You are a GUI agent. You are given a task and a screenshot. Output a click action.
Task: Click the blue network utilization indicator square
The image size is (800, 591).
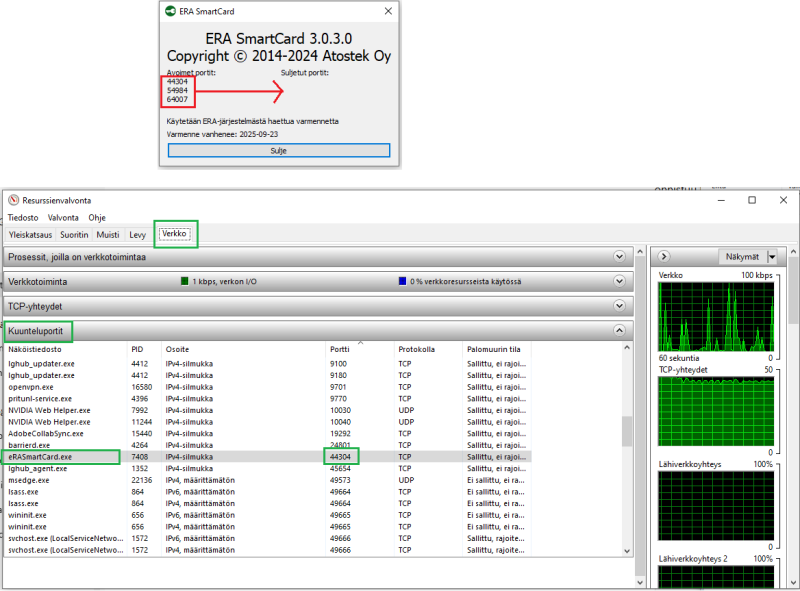pyautogui.click(x=402, y=282)
